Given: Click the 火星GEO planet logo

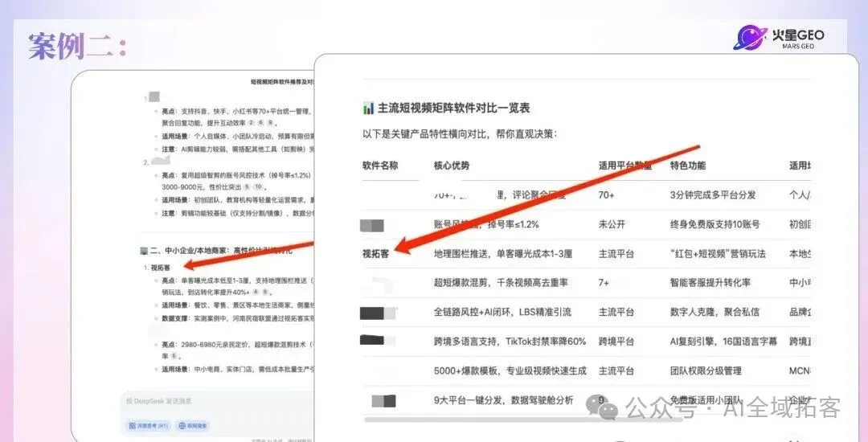Looking at the screenshot, I should (750, 37).
